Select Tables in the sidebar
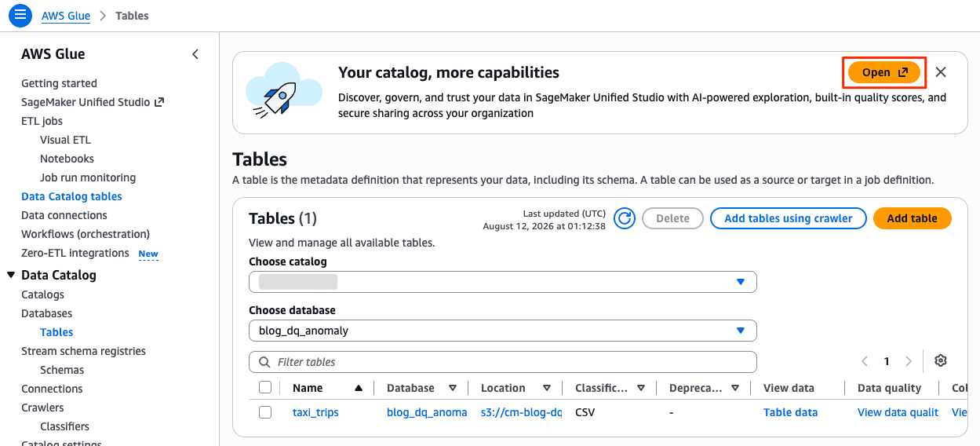The height and width of the screenshot is (446, 980). tap(56, 332)
